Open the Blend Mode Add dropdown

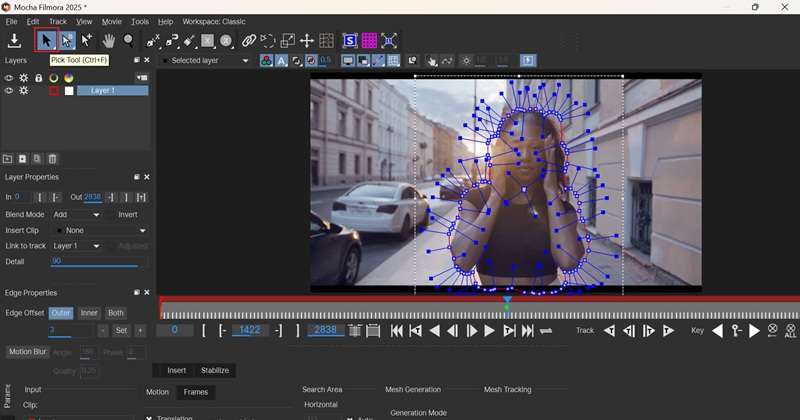pos(76,214)
